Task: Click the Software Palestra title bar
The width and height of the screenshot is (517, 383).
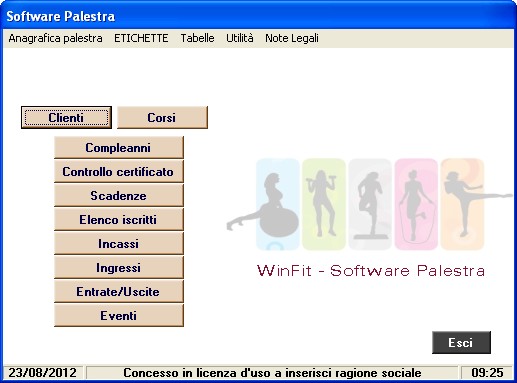Action: pyautogui.click(x=258, y=16)
